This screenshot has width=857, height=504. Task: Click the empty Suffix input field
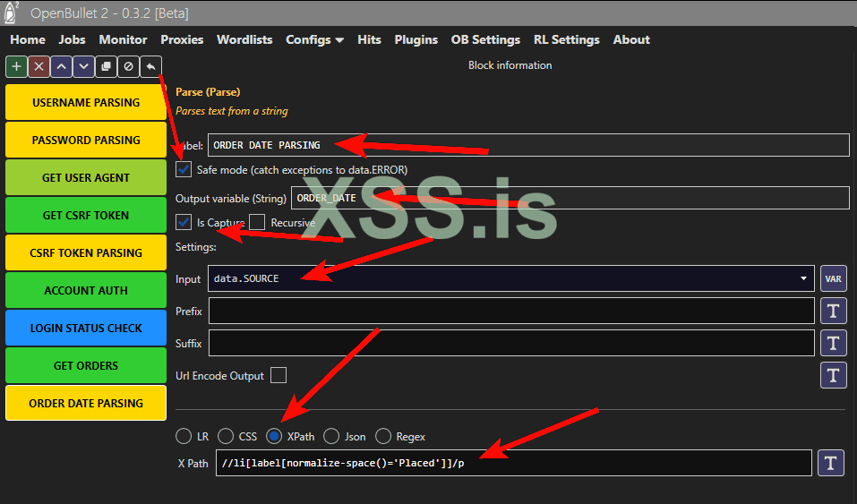pos(511,343)
